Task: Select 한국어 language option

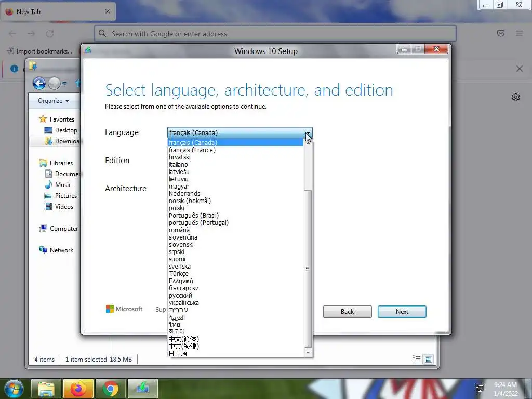Action: (x=236, y=331)
